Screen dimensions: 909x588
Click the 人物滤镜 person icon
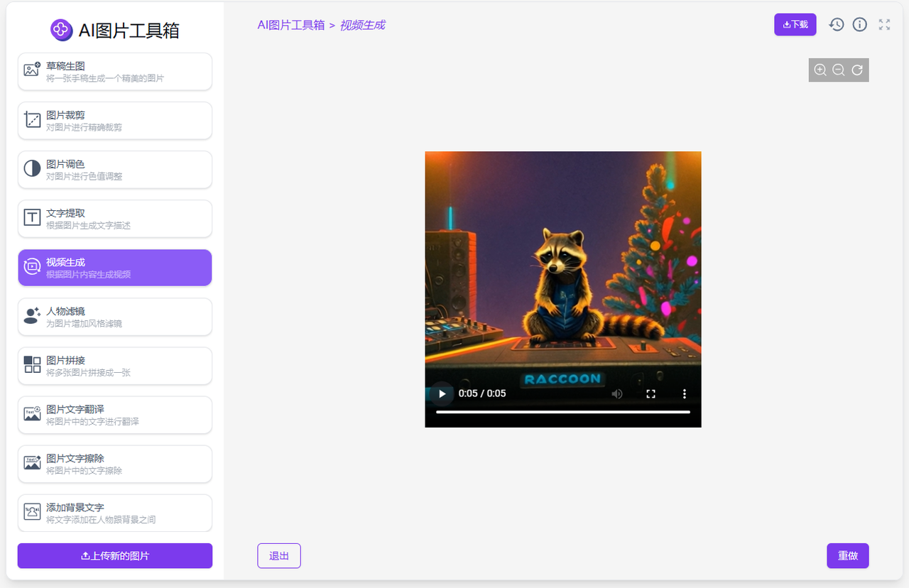coord(32,315)
